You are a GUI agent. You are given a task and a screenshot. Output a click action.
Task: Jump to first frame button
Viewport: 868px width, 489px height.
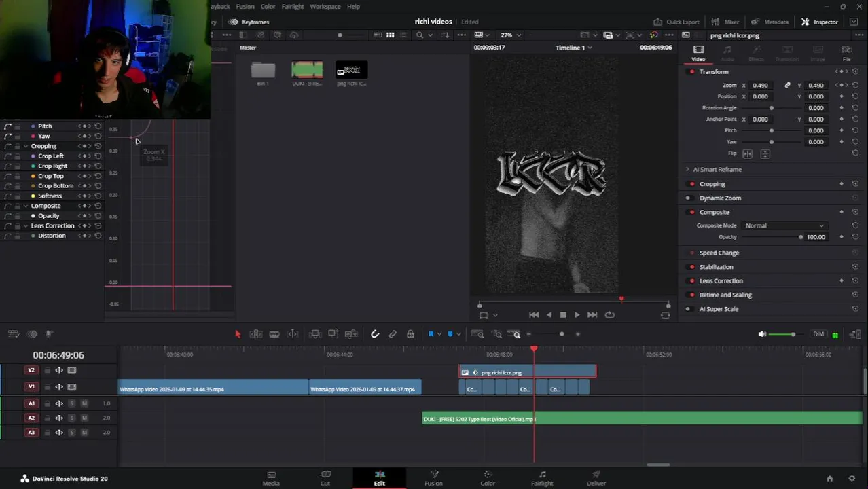click(x=534, y=315)
